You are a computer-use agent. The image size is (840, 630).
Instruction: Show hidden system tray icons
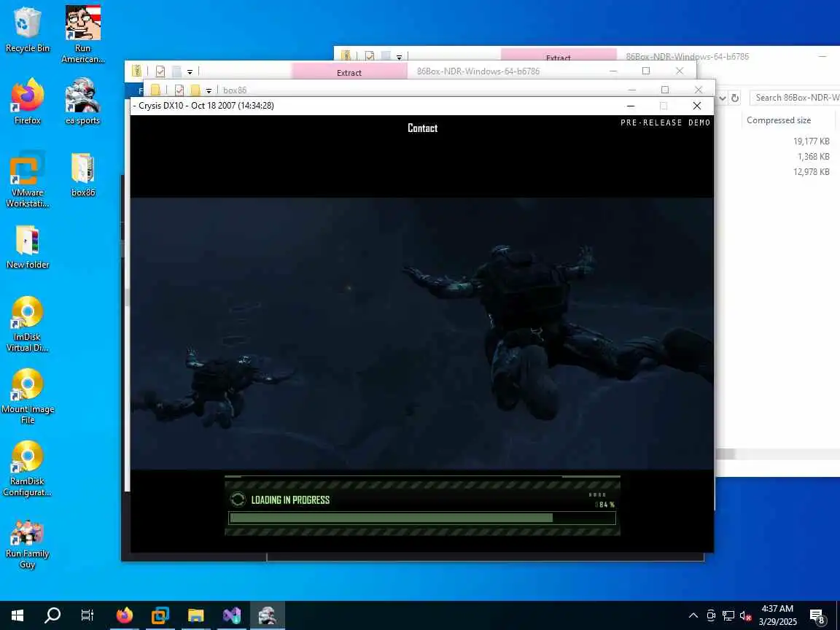[x=693, y=615]
